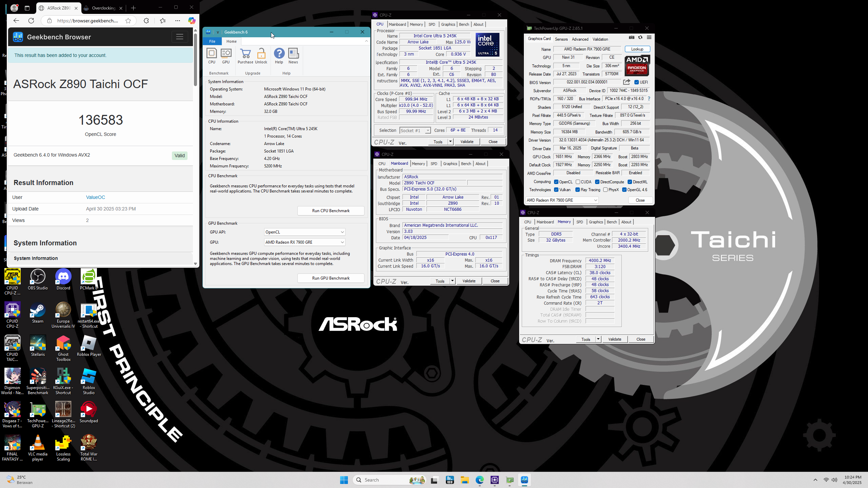
Task: Toggle the CUDA checkbox in GPU-Z
Action: point(578,182)
